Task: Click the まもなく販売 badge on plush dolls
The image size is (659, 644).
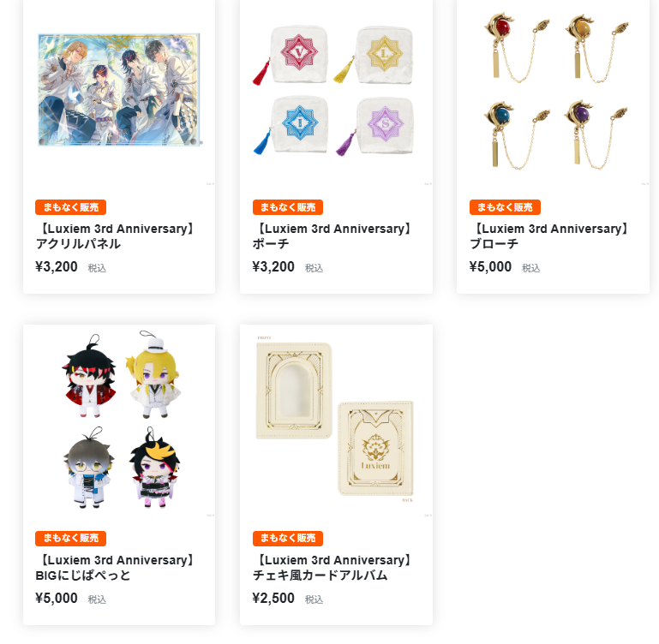Action: point(70,538)
